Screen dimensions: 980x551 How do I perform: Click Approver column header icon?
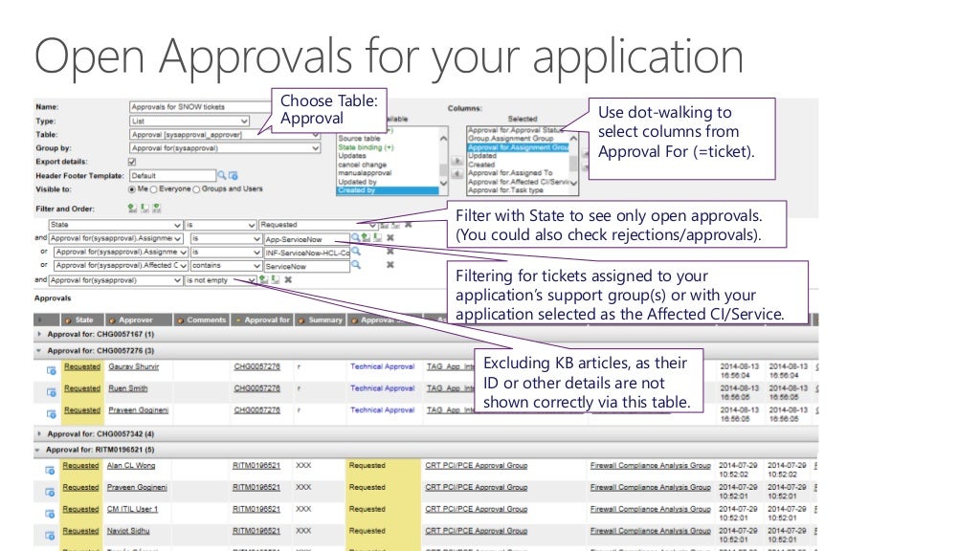point(112,320)
